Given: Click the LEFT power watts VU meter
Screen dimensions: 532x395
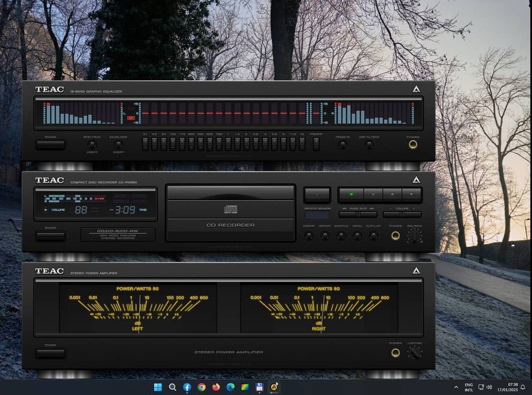Looking at the screenshot, I should [138, 308].
